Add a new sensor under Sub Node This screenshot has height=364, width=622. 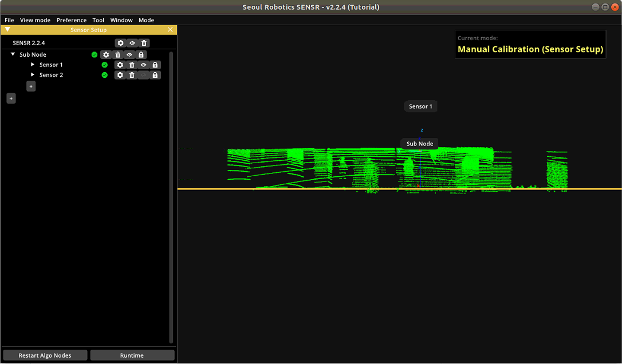point(31,86)
